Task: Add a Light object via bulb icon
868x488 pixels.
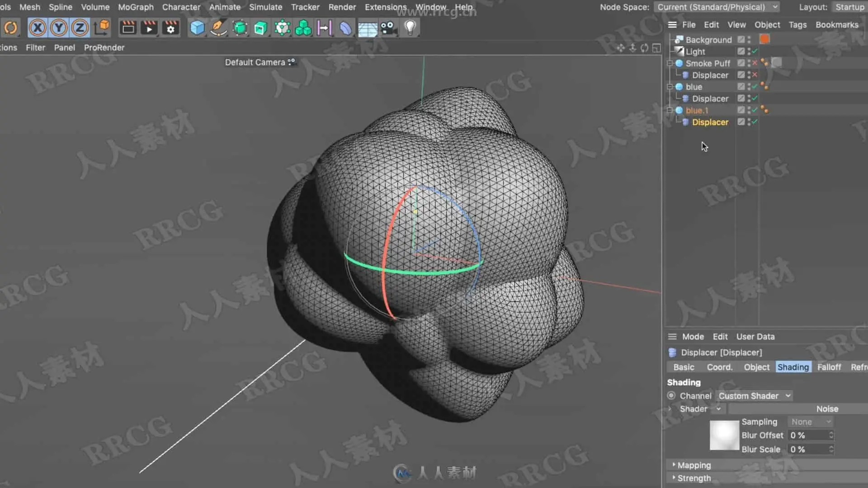Action: [410, 28]
